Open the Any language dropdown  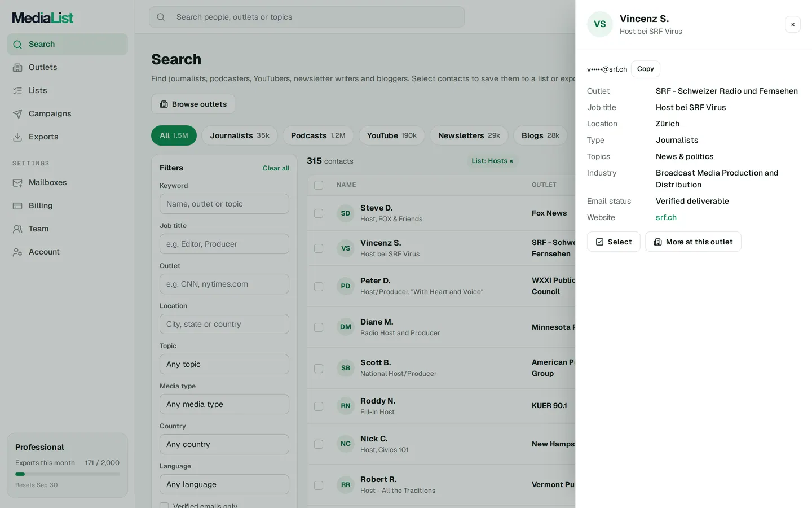tap(224, 484)
